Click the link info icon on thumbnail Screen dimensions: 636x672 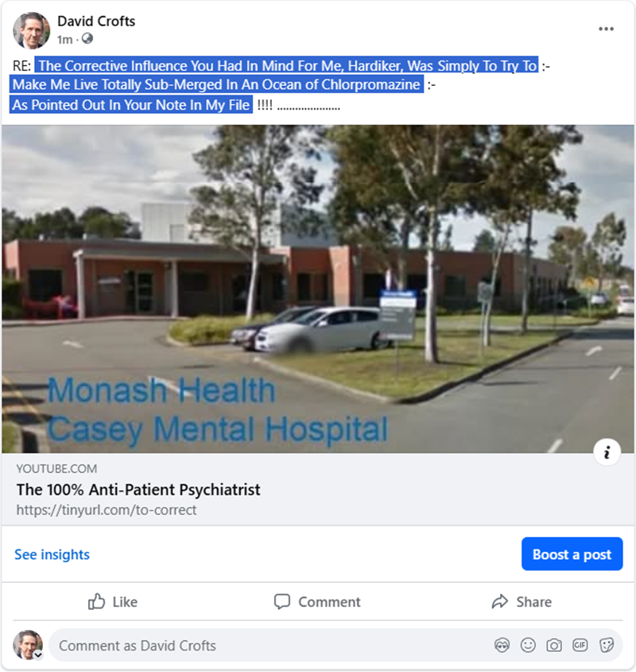tap(607, 453)
